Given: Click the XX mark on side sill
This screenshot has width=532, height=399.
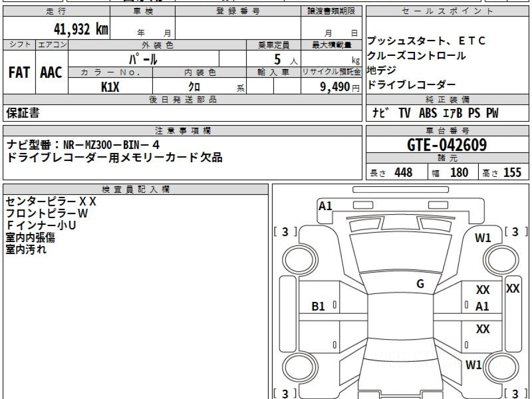Looking at the screenshot, I should [513, 289].
